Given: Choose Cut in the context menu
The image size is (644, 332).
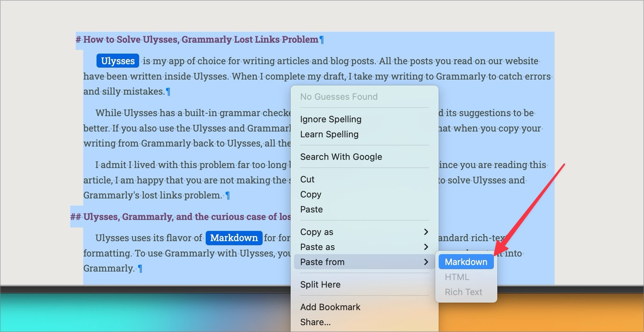Looking at the screenshot, I should point(364,179).
